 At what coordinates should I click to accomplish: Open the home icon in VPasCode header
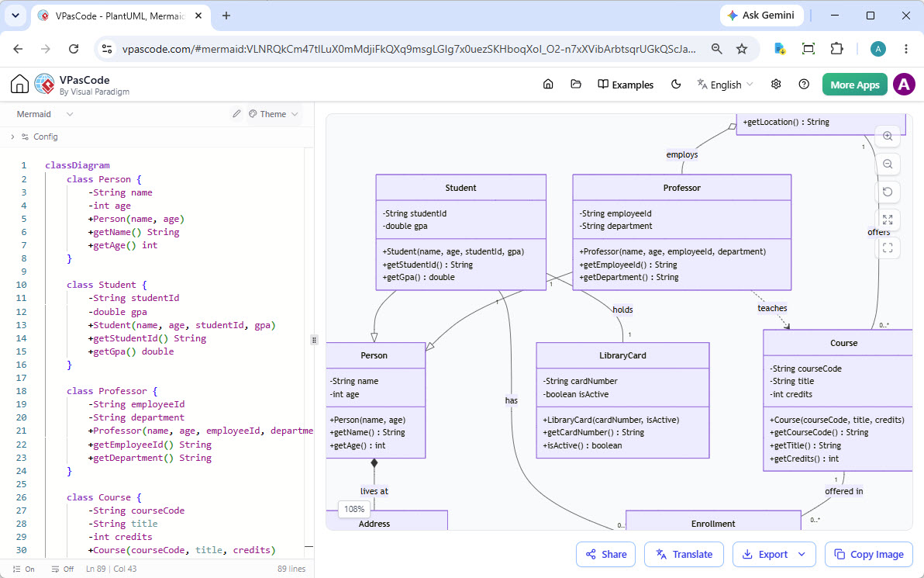pos(548,85)
